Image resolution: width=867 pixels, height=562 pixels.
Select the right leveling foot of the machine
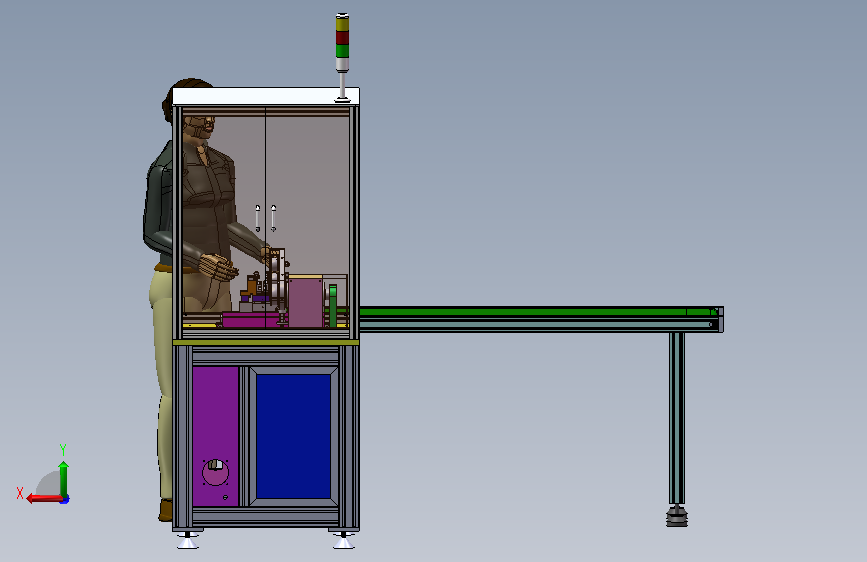tap(343, 541)
